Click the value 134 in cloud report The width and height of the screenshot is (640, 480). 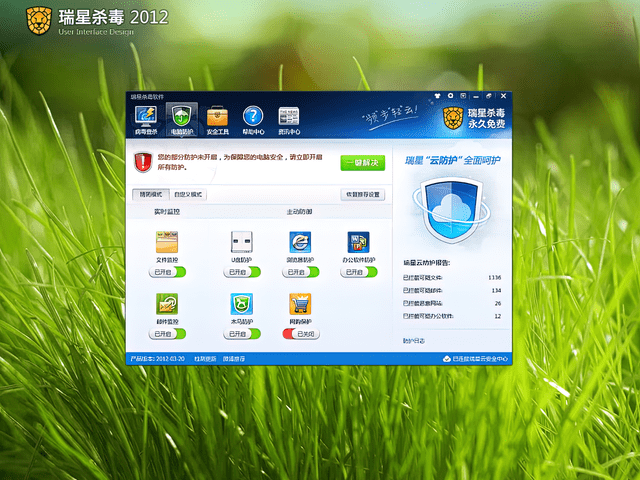(x=496, y=291)
